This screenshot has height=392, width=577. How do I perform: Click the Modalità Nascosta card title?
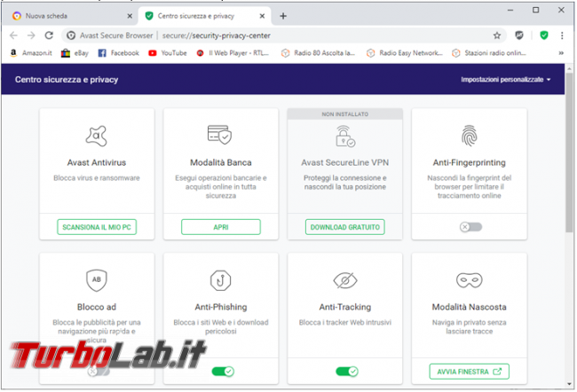pyautogui.click(x=470, y=307)
